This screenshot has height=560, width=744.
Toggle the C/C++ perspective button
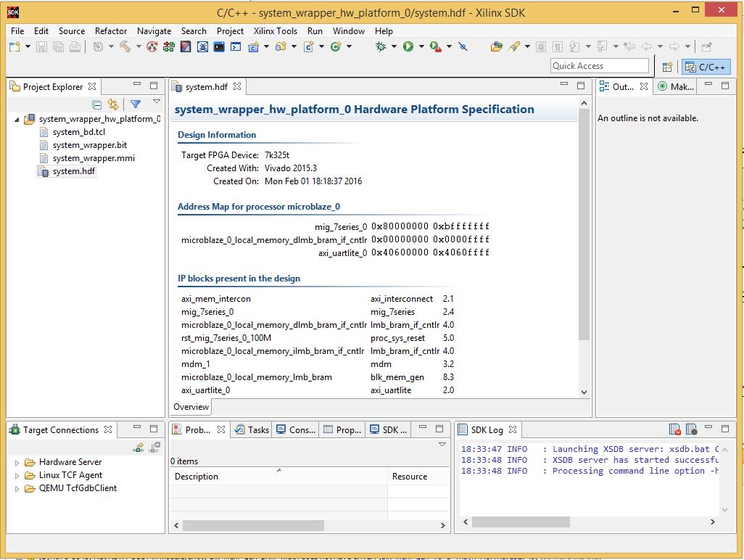pyautogui.click(x=706, y=67)
